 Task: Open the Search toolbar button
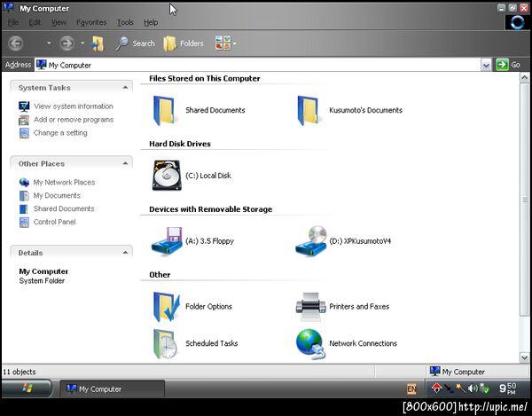135,43
